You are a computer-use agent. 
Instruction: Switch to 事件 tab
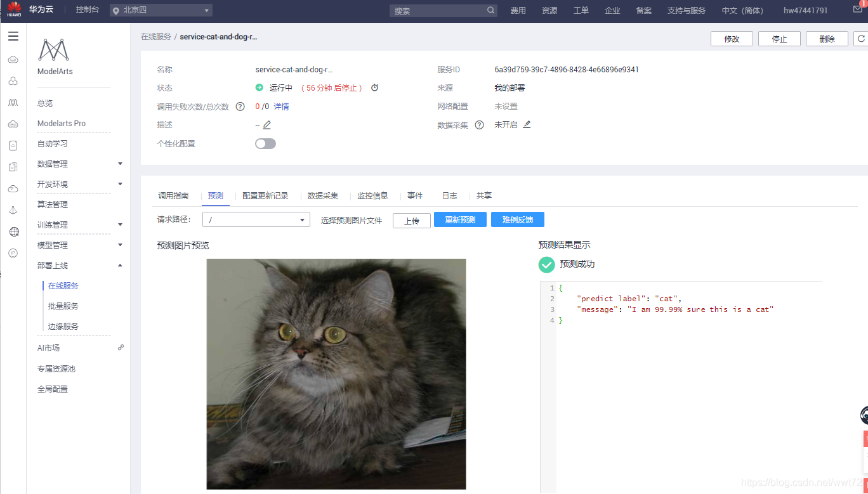[415, 196]
